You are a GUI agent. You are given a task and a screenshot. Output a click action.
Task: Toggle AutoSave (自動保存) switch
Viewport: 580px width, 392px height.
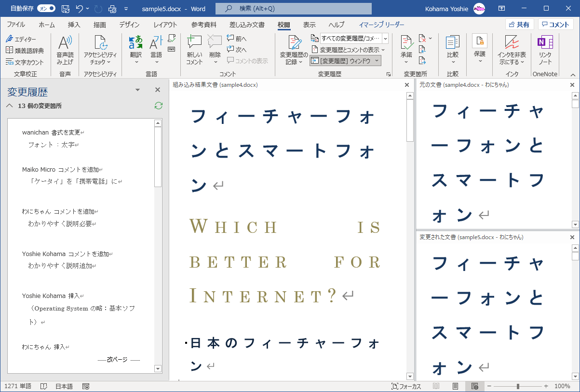[x=46, y=9]
